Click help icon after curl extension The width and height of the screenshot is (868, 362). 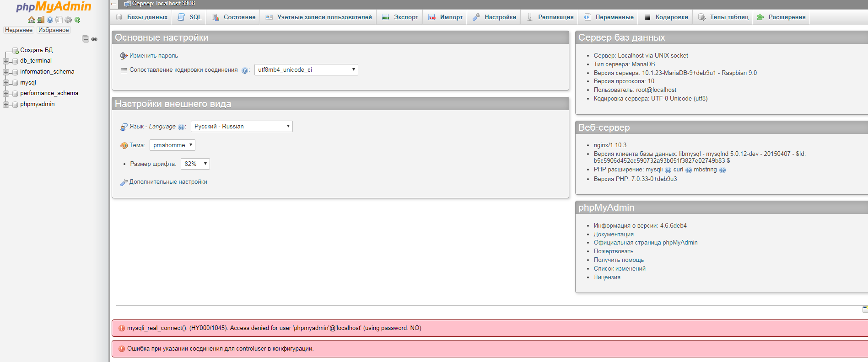coord(689,170)
